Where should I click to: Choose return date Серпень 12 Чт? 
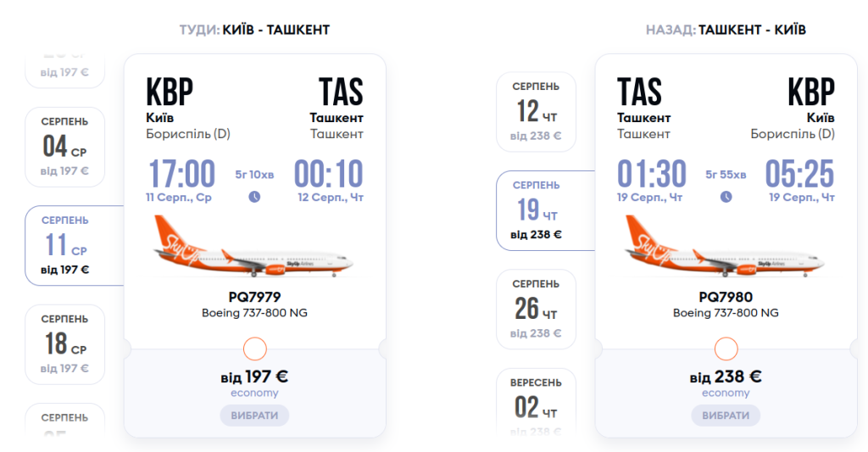coord(536,111)
